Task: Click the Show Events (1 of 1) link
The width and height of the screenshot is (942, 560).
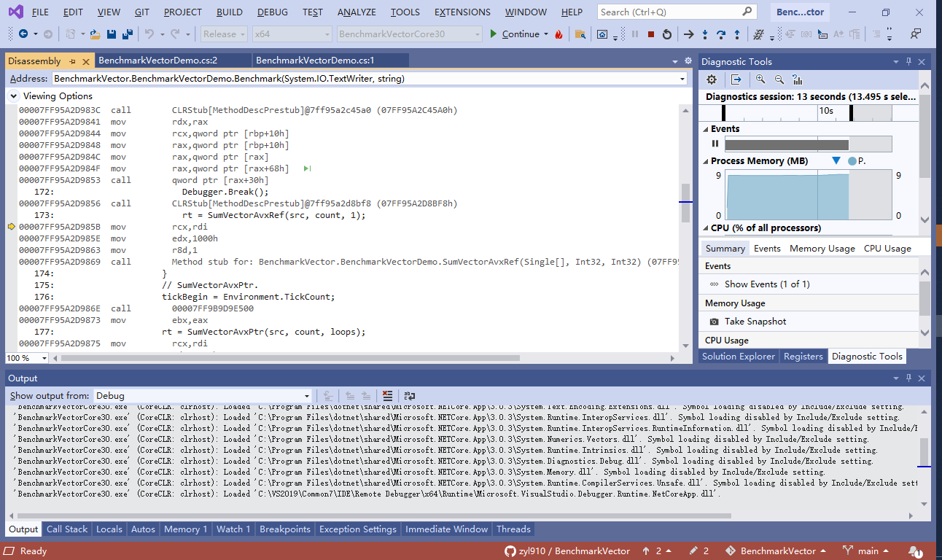Action: (767, 284)
